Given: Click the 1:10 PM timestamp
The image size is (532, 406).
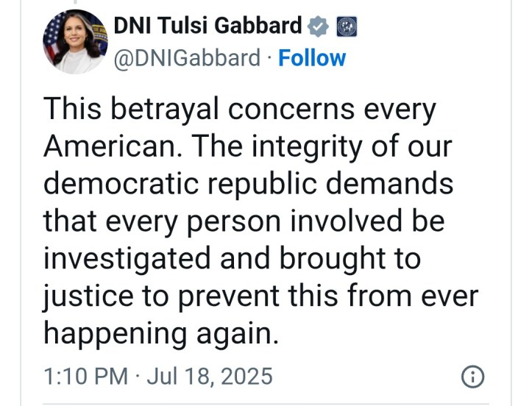Looking at the screenshot, I should point(85,377).
